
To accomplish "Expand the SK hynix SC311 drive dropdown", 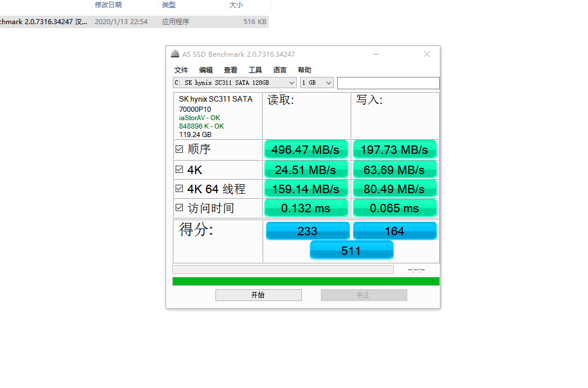I will tap(235, 83).
